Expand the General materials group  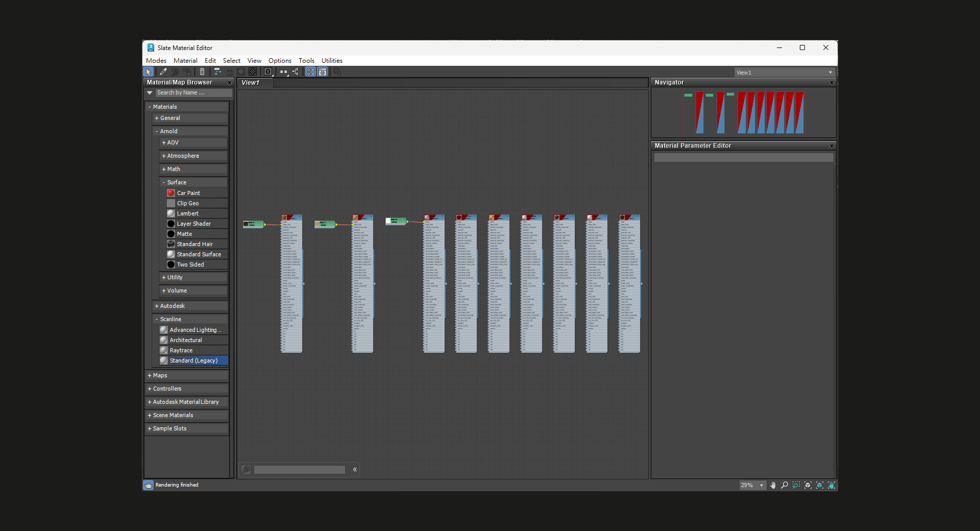[x=190, y=118]
